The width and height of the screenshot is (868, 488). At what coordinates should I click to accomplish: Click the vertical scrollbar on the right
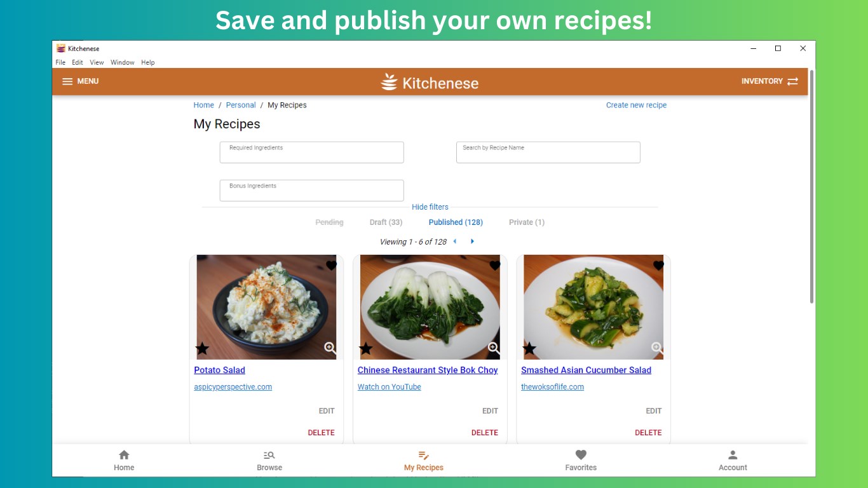click(811, 187)
